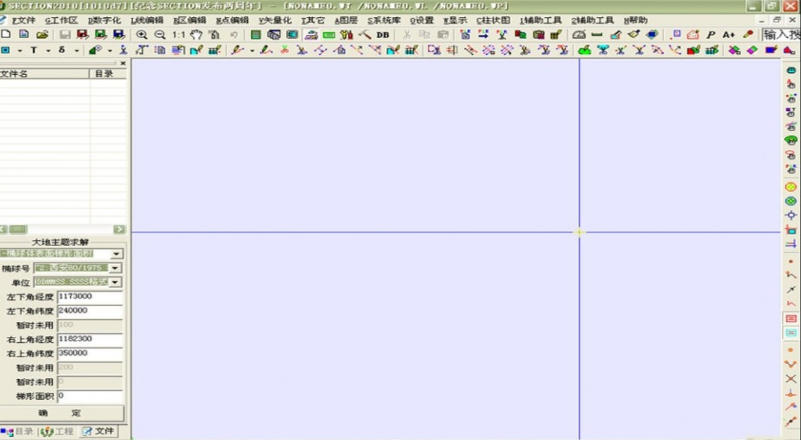The height and width of the screenshot is (440, 801).
Task: Click the 右上角纬度 input field
Action: coord(89,353)
